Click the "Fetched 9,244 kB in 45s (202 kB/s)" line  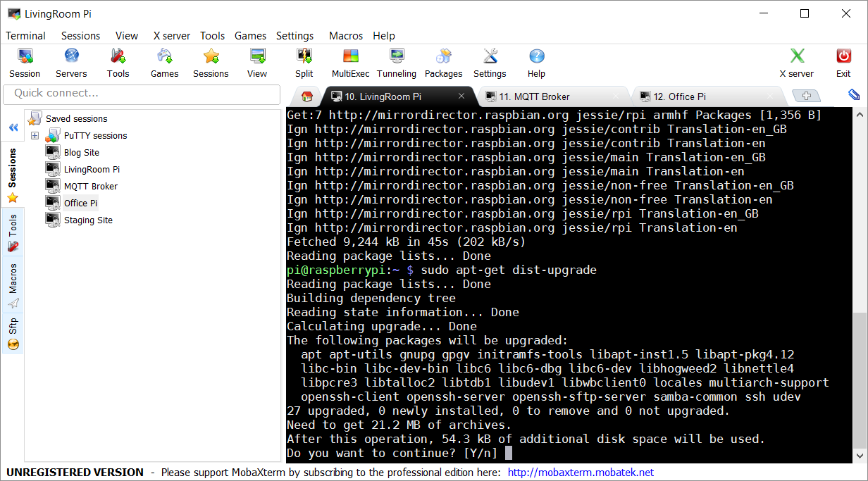point(407,242)
